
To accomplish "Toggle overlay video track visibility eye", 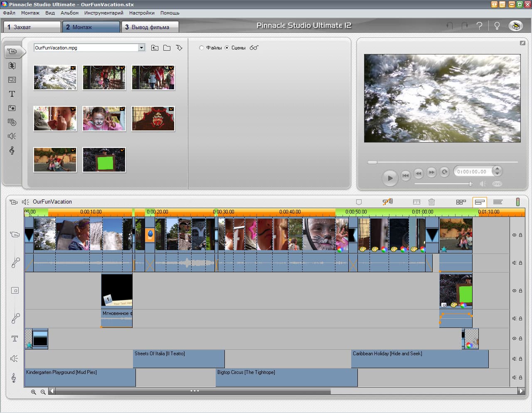I will pos(514,291).
